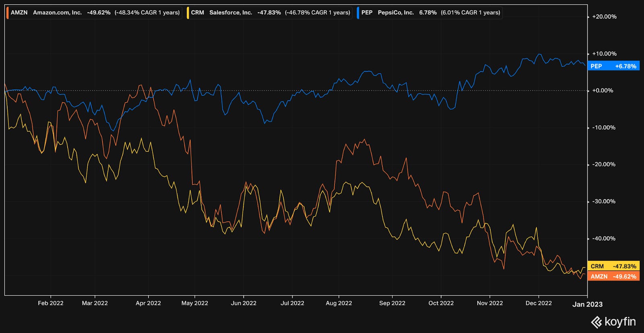644x333 pixels.
Task: Click the blue PEP +6.78% price tag
Action: (x=613, y=66)
